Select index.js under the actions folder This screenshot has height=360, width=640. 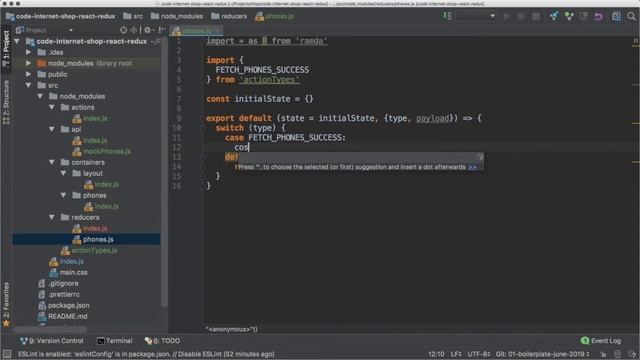coord(90,118)
